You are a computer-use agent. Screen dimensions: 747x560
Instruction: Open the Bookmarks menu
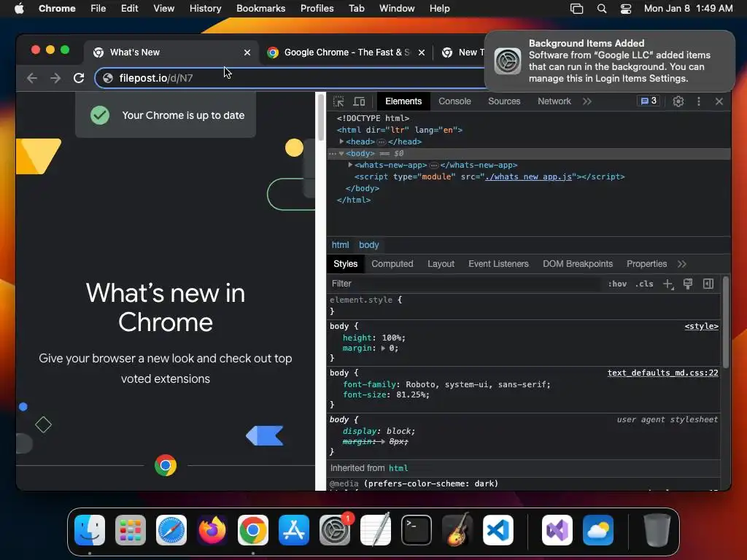pos(260,9)
